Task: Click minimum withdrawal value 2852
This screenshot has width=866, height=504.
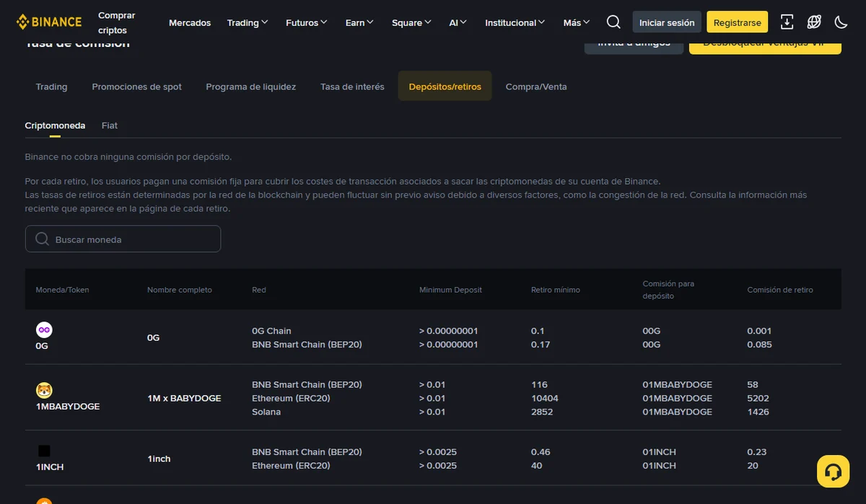Action: coord(542,412)
